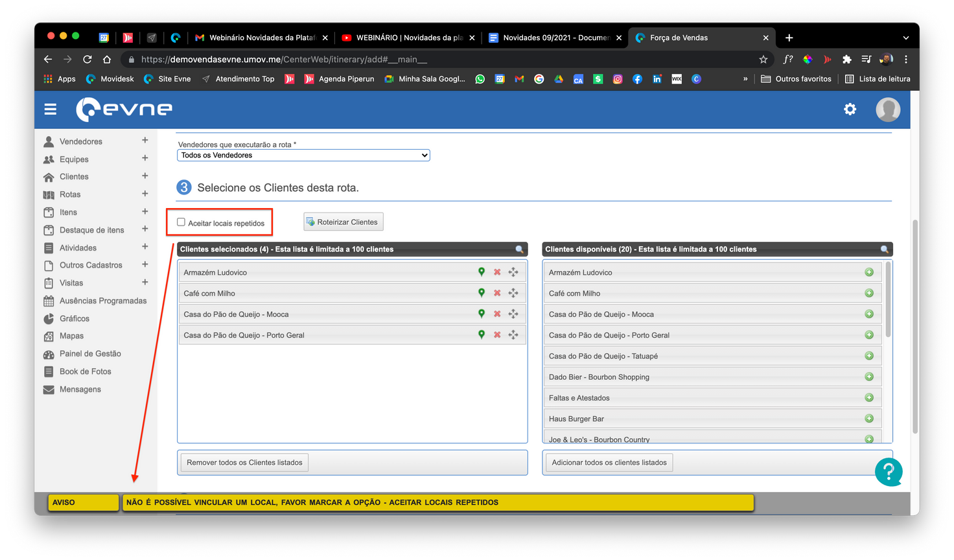954x560 pixels.
Task: Open the Vendedores que executarão a rota dropdown
Action: pyautogui.click(x=303, y=156)
